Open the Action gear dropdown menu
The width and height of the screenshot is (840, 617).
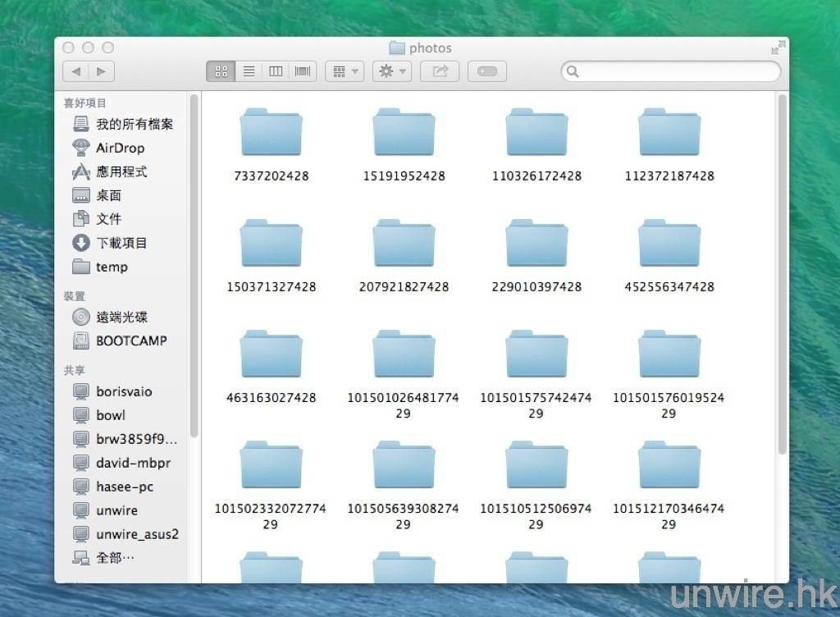[392, 71]
